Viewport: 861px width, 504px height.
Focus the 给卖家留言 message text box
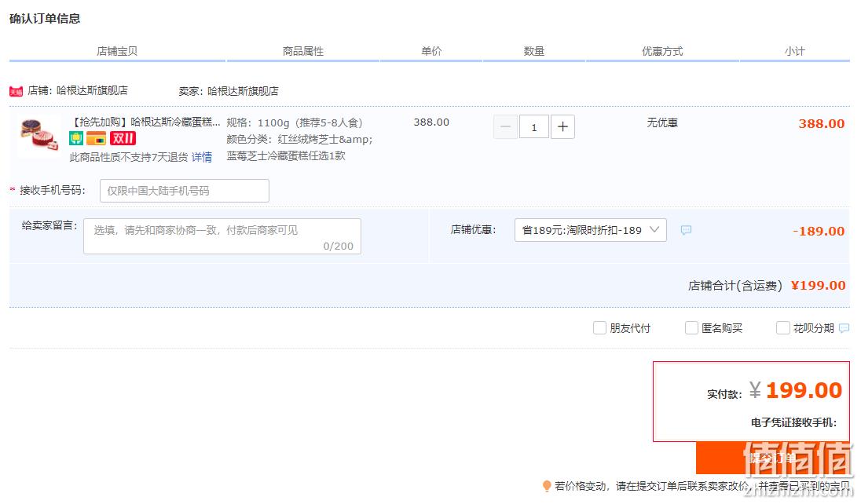click(222, 236)
